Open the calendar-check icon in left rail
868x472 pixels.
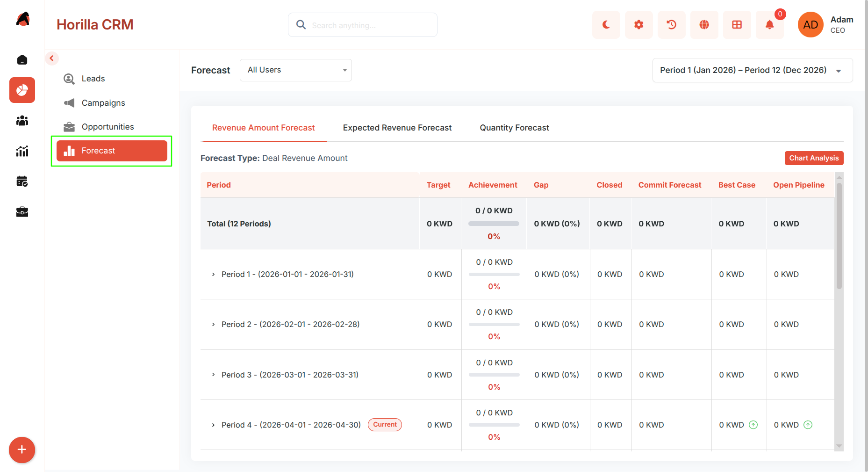point(22,182)
